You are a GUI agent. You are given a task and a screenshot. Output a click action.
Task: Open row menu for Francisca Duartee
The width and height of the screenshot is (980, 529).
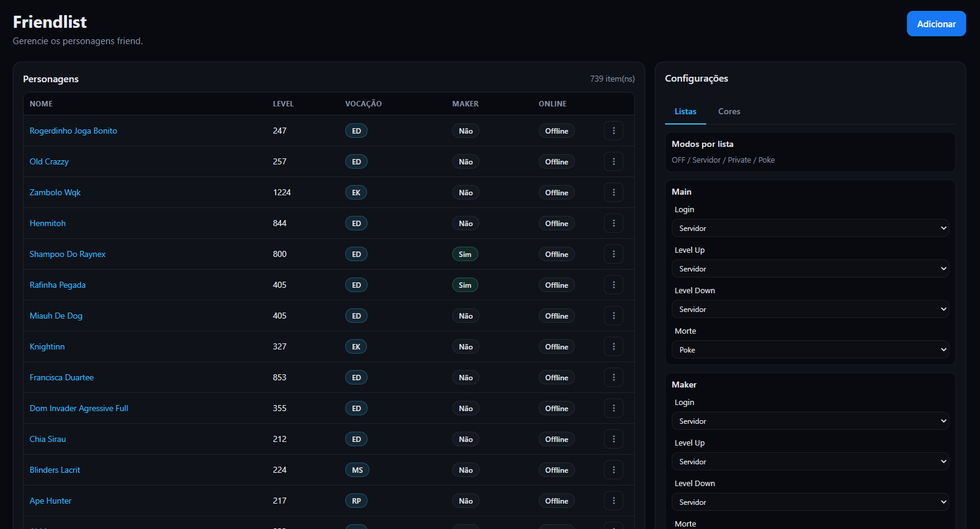pyautogui.click(x=614, y=377)
